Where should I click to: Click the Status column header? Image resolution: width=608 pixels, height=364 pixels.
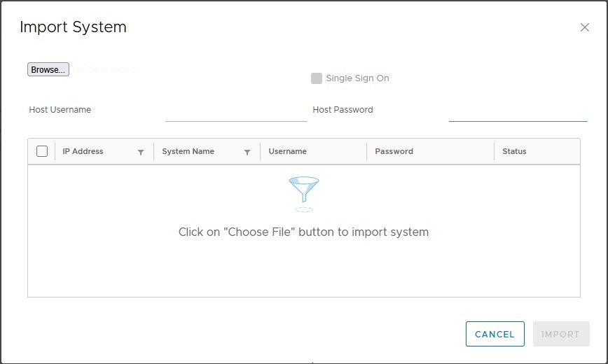(514, 151)
